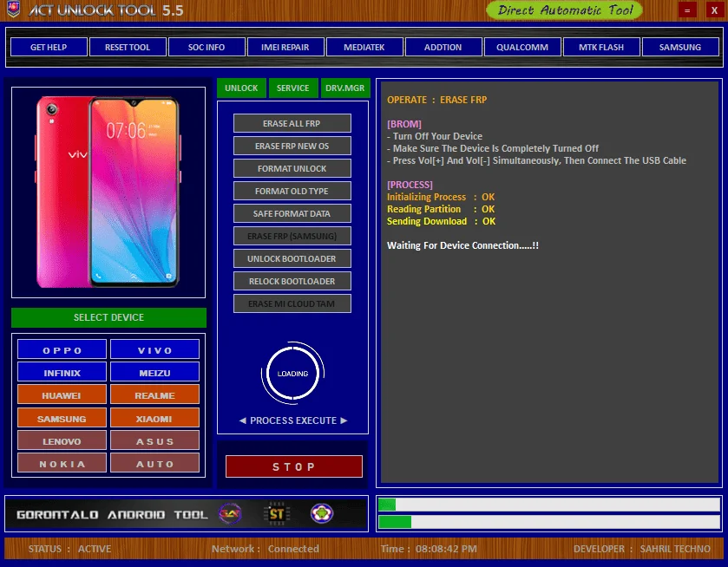Image resolution: width=728 pixels, height=567 pixels.
Task: Click ERASE FRP NEW OS button
Action: (x=292, y=146)
